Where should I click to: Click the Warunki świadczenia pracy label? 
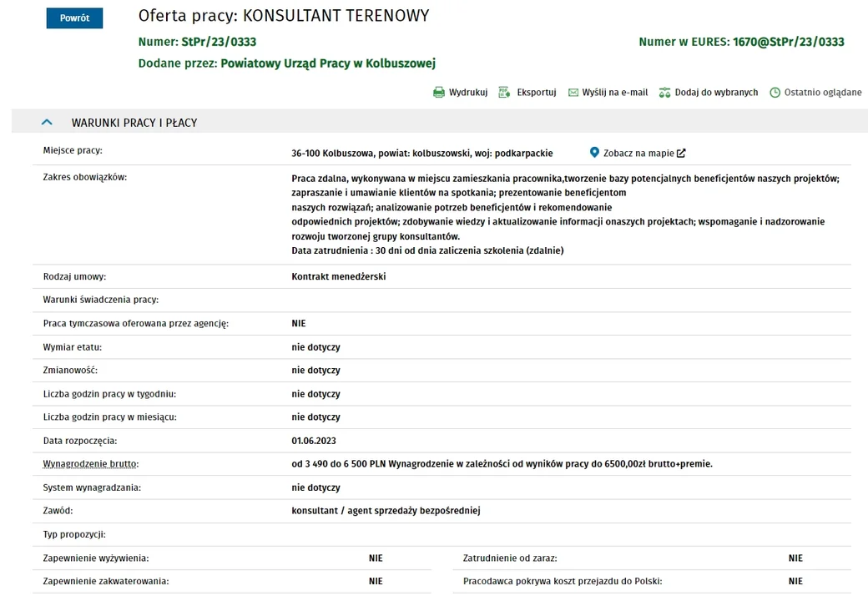tap(101, 300)
